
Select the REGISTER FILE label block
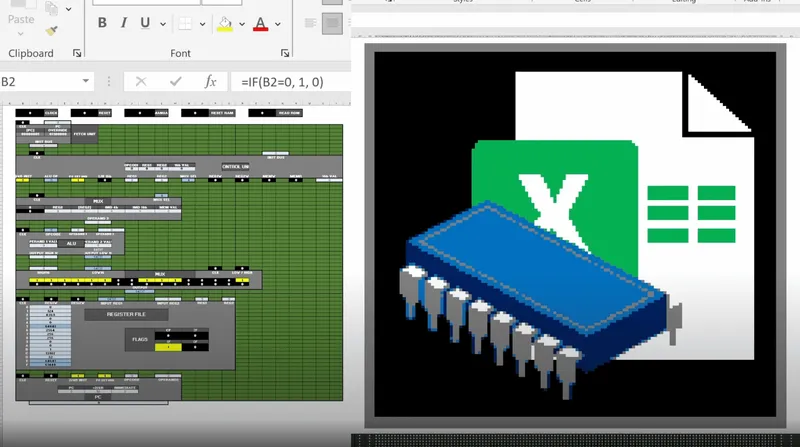click(x=126, y=314)
